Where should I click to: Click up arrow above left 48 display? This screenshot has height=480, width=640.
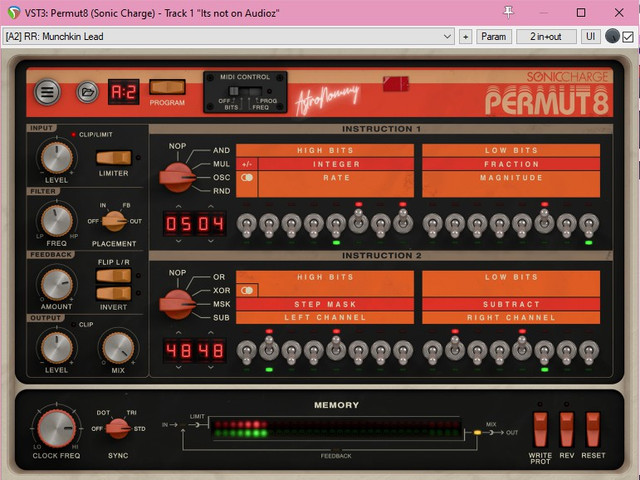(x=178, y=333)
